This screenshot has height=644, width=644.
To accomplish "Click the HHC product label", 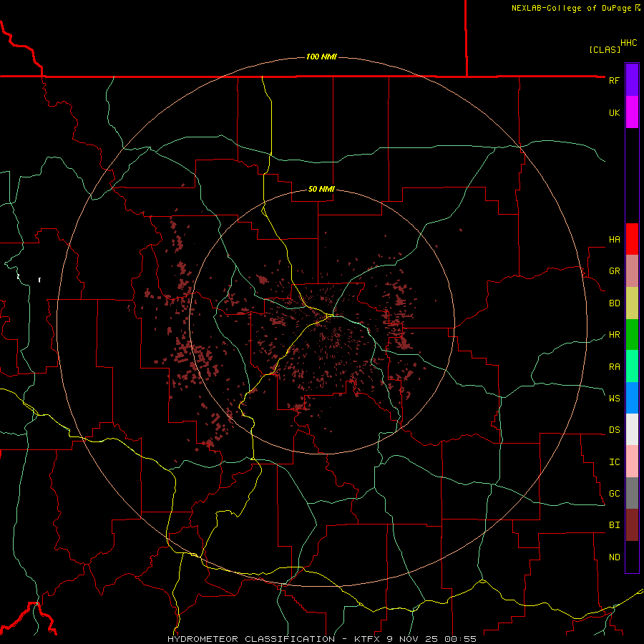I will click(629, 43).
